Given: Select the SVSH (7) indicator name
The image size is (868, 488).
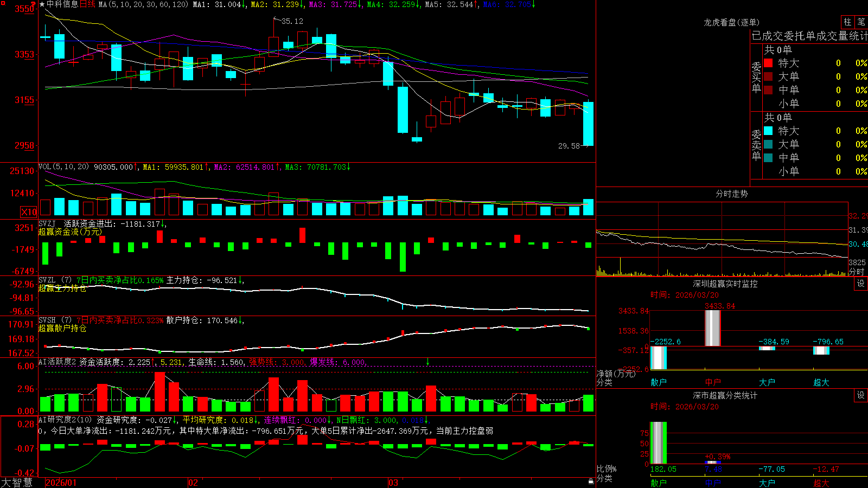Looking at the screenshot, I should pyautogui.click(x=55, y=320).
